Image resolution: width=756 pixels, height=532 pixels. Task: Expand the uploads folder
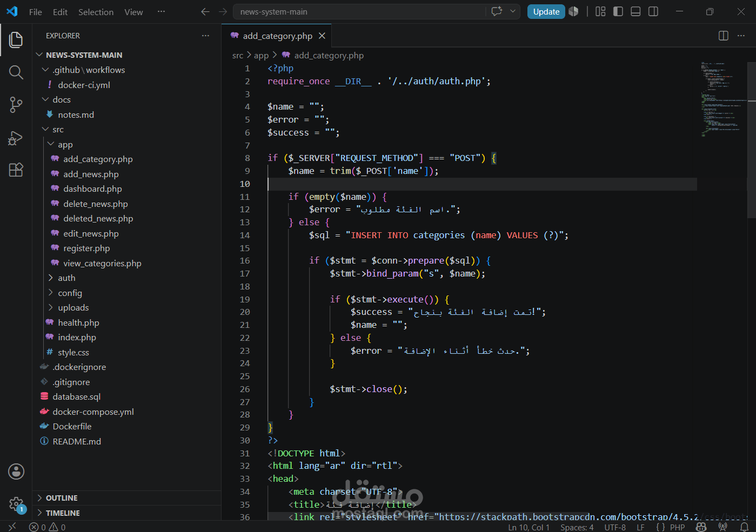coord(51,307)
